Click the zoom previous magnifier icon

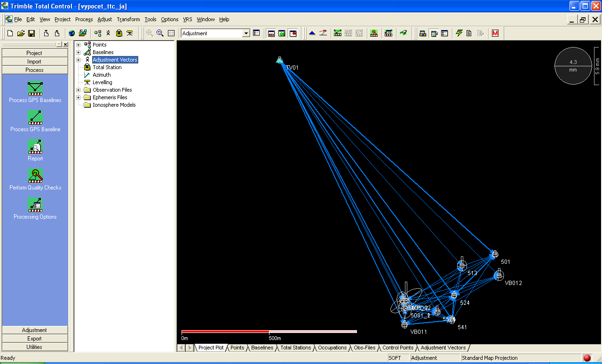point(160,33)
